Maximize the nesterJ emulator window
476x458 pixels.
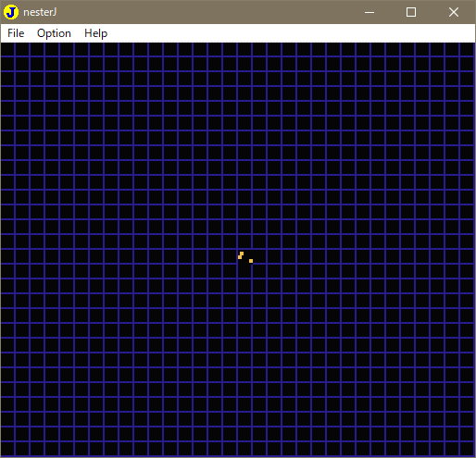pos(411,12)
